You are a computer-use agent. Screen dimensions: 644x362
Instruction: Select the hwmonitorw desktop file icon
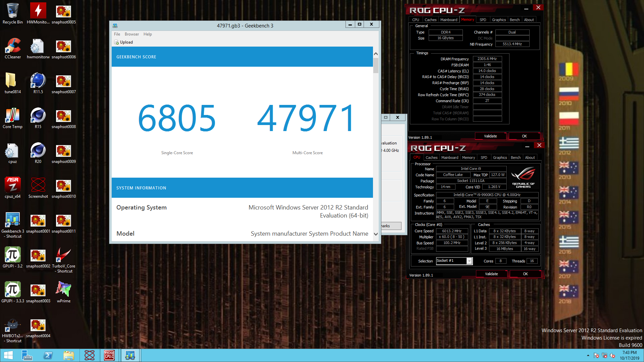click(x=38, y=48)
